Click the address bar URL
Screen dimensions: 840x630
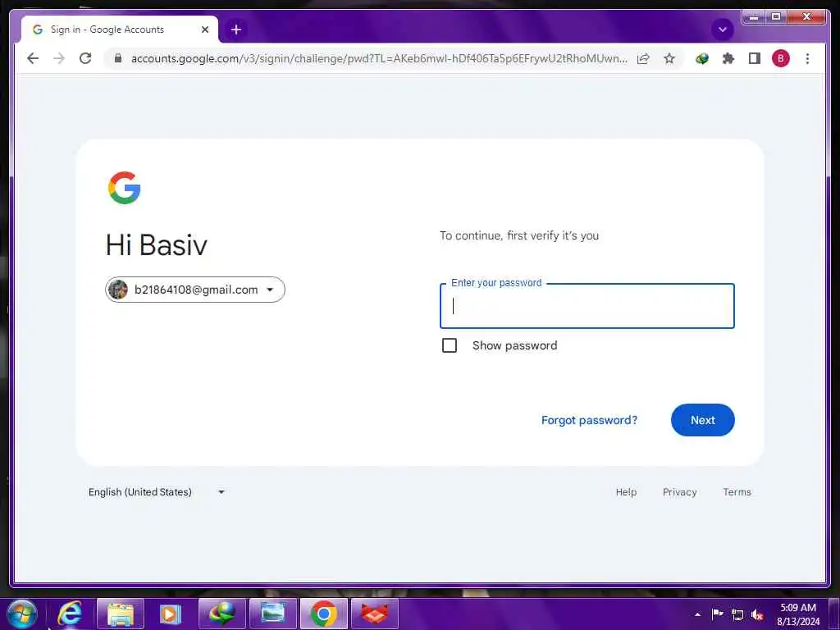point(379,58)
